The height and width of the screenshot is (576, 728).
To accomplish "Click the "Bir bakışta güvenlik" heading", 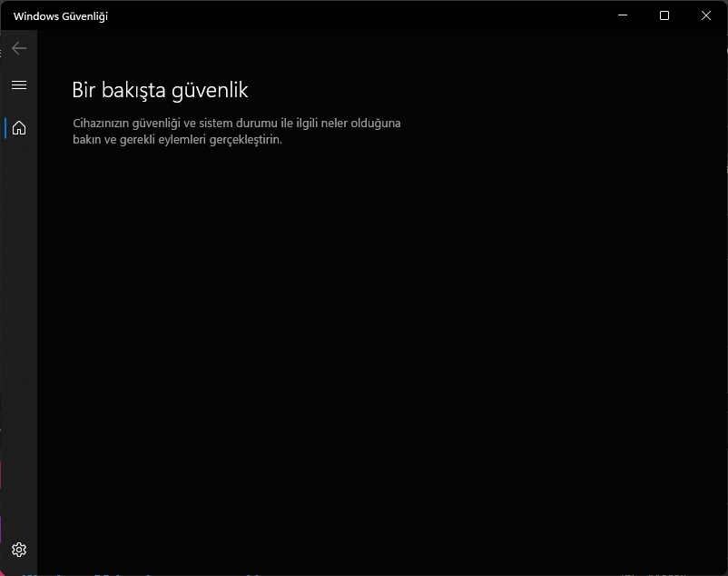I will point(160,90).
